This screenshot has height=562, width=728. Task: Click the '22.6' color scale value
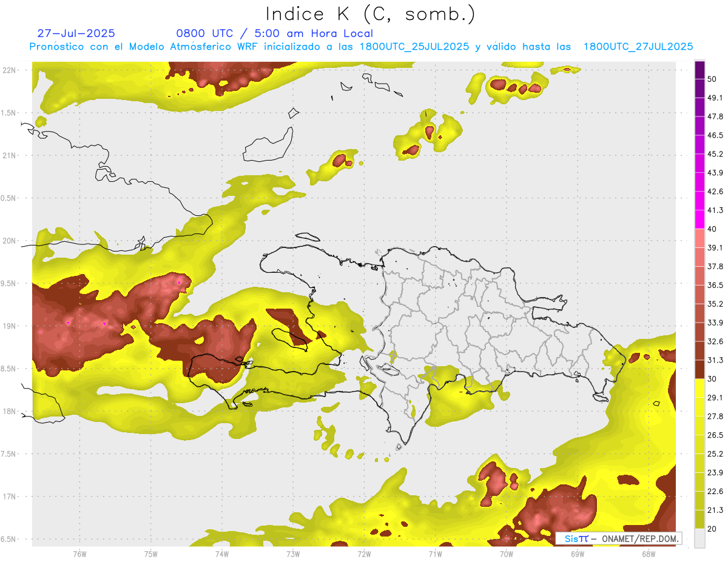point(715,491)
